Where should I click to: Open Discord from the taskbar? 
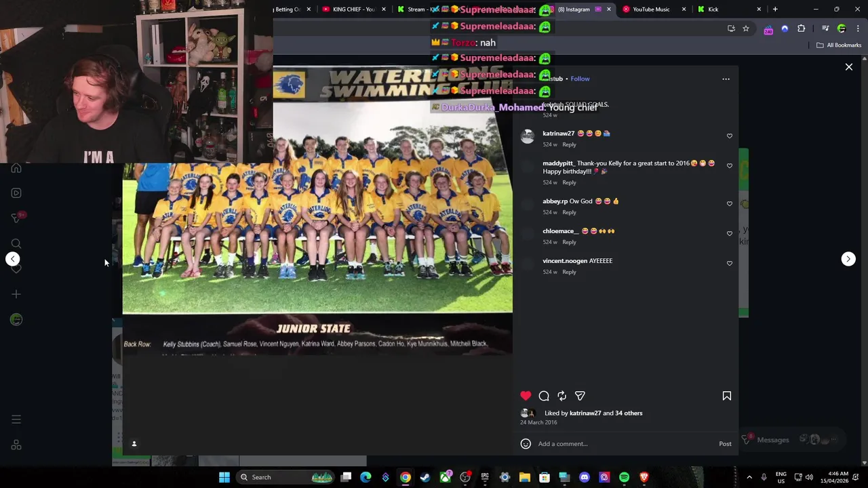585,477
